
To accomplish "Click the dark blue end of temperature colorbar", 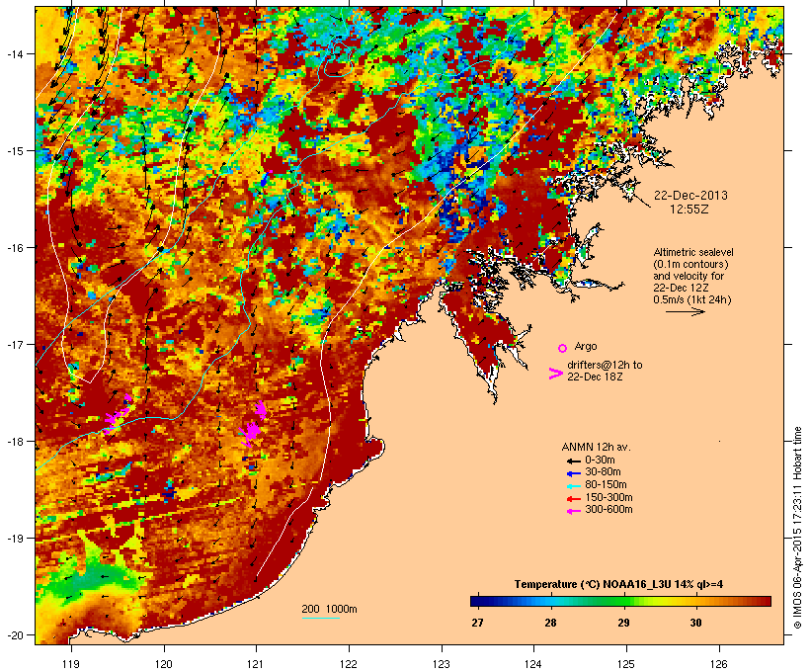I will pos(478,601).
